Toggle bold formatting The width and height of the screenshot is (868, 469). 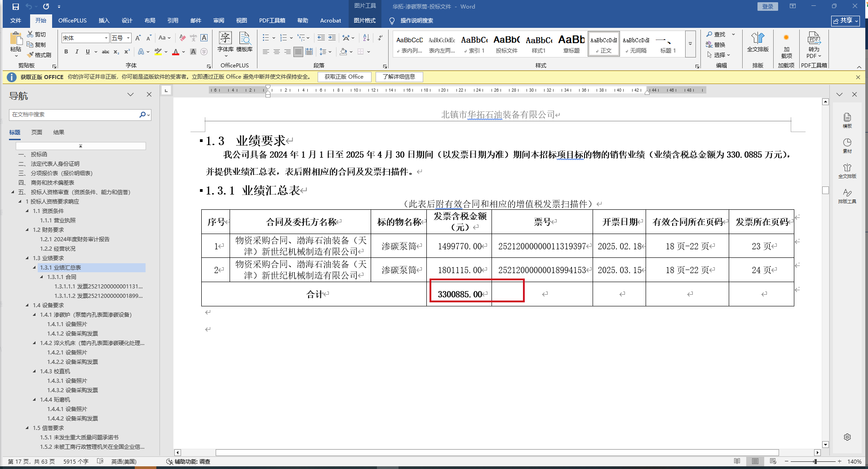click(x=66, y=52)
